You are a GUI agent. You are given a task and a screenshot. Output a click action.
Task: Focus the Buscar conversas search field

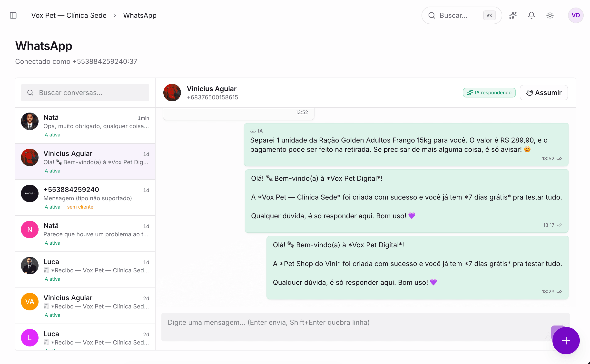(85, 93)
